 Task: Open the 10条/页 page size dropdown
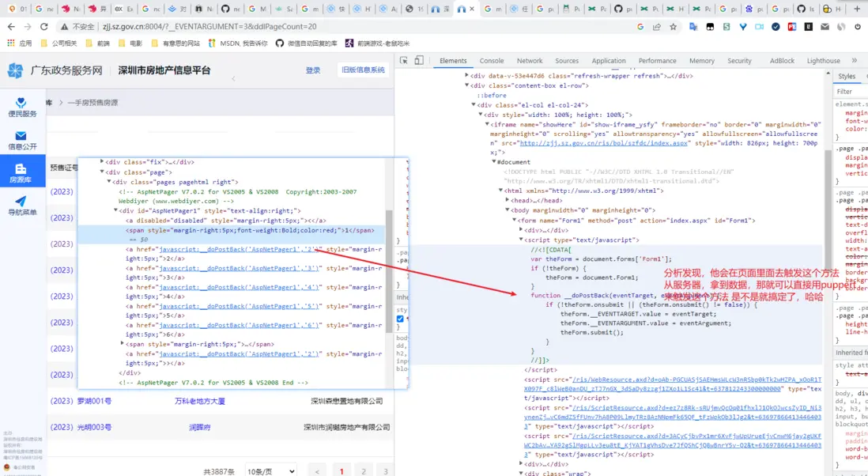[270, 471]
